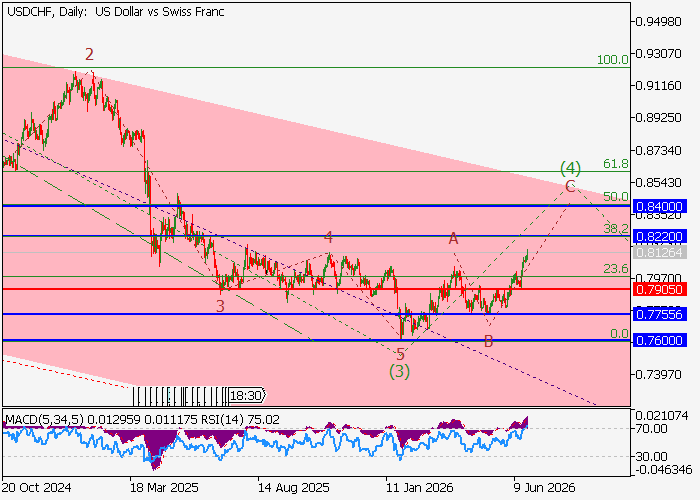Click the '9 Jun 2026' date label
Image resolution: width=700 pixels, height=500 pixels.
(544, 487)
